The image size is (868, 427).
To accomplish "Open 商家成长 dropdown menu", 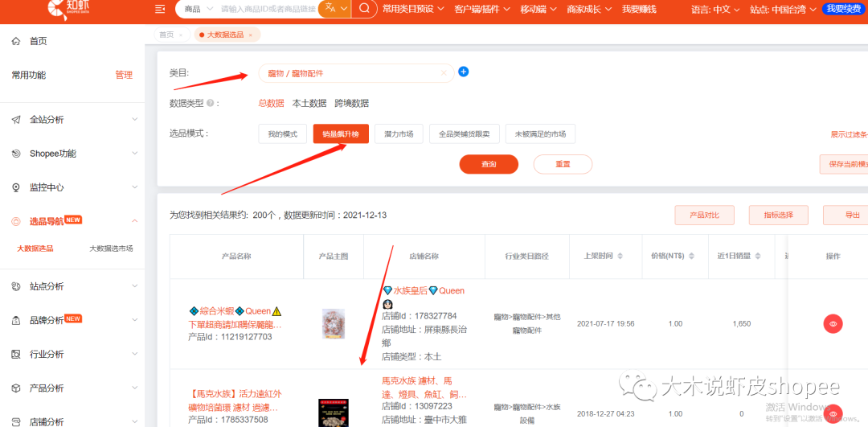I will tap(590, 9).
